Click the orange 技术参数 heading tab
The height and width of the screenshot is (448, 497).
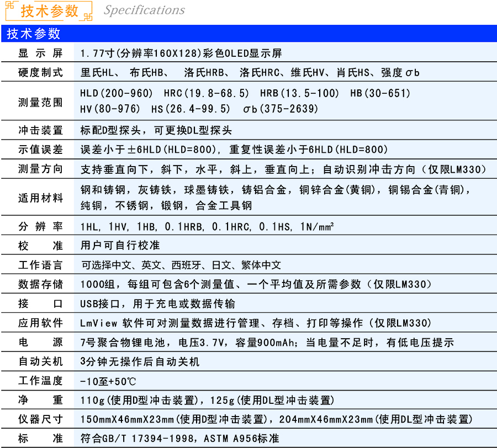coord(49,11)
